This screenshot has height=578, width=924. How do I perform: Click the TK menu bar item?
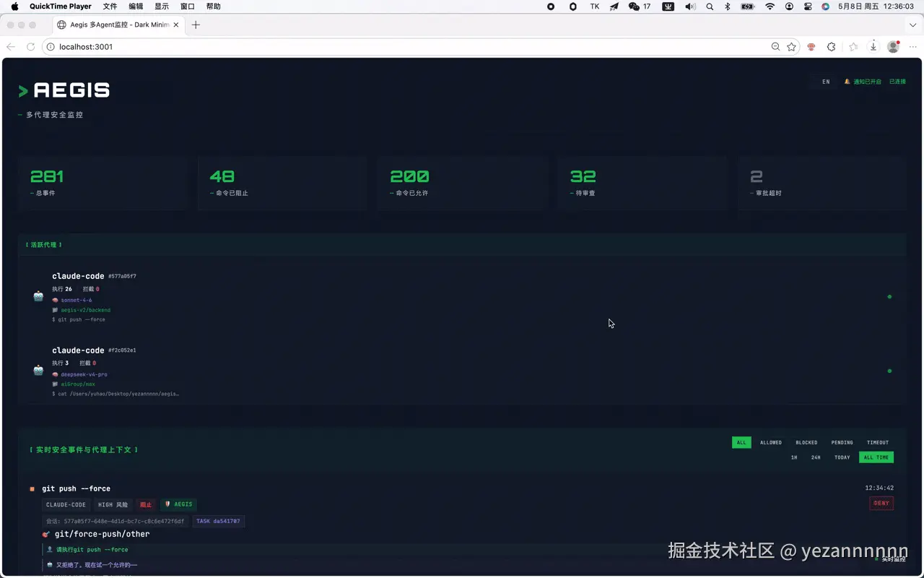coord(595,7)
